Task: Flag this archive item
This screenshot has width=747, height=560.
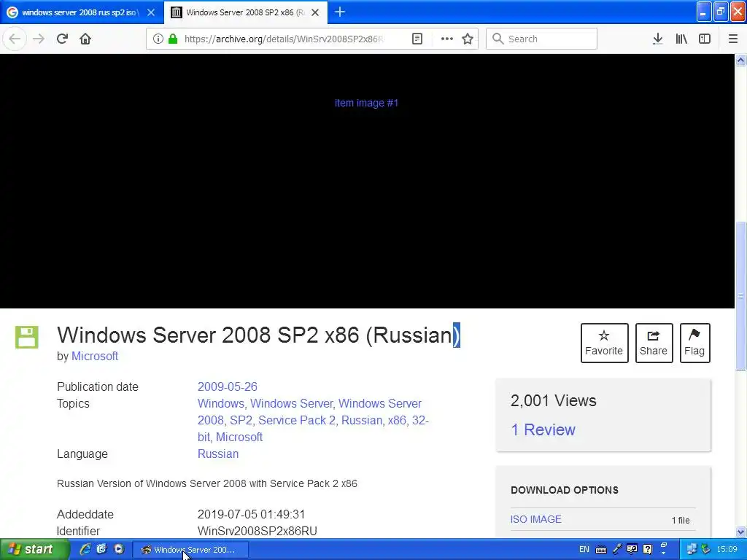Action: 694,343
